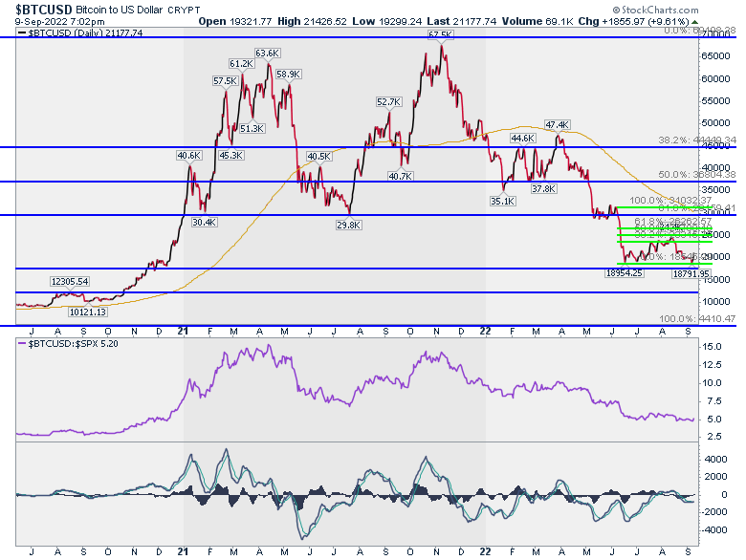Screen dimensions: 746x560
Task: Click the 40.6K price label
Action: click(x=189, y=155)
